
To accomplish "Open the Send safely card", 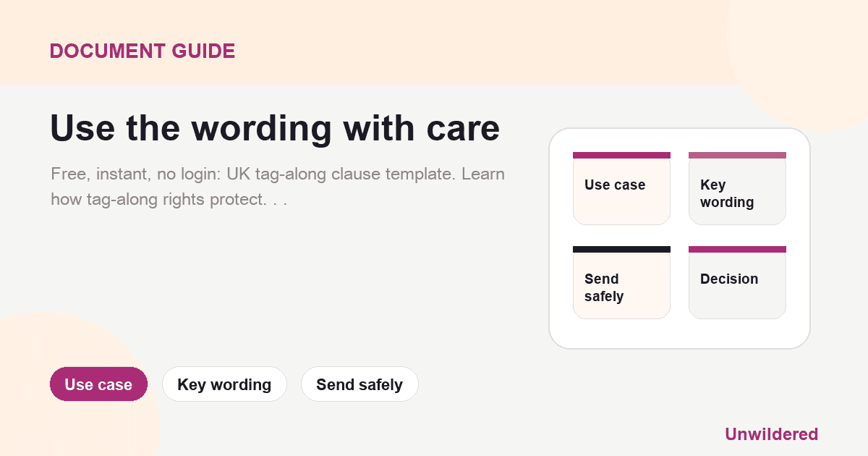I will [621, 282].
